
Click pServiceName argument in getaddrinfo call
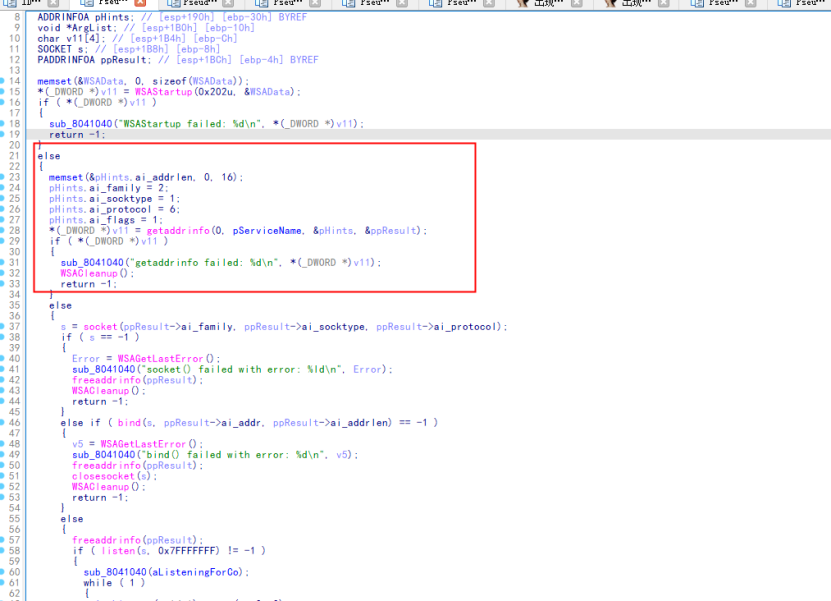(x=267, y=231)
